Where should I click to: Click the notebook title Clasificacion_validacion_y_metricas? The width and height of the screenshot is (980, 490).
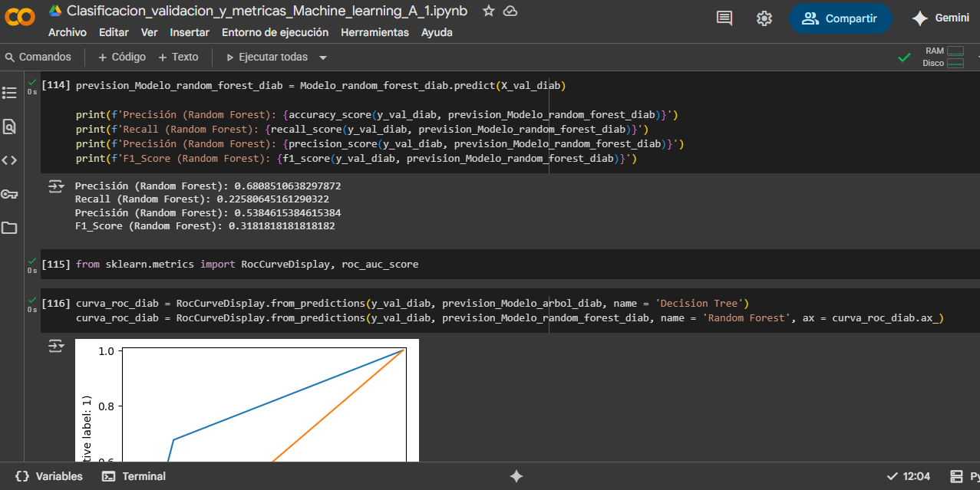pyautogui.click(x=268, y=11)
